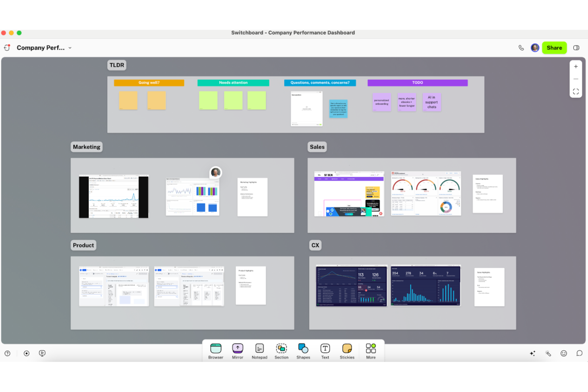This screenshot has width=588, height=392.
Task: Open second Product browser thumbnail
Action: (189, 286)
